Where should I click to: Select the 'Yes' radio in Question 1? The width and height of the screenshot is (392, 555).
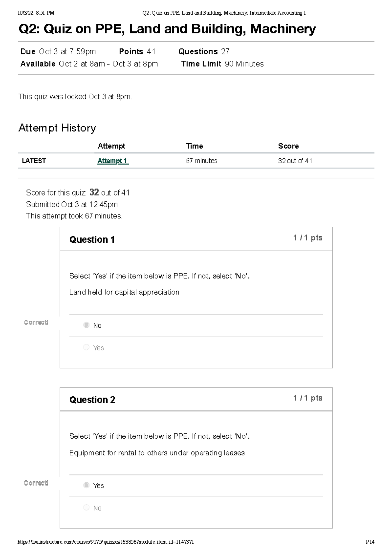86,347
